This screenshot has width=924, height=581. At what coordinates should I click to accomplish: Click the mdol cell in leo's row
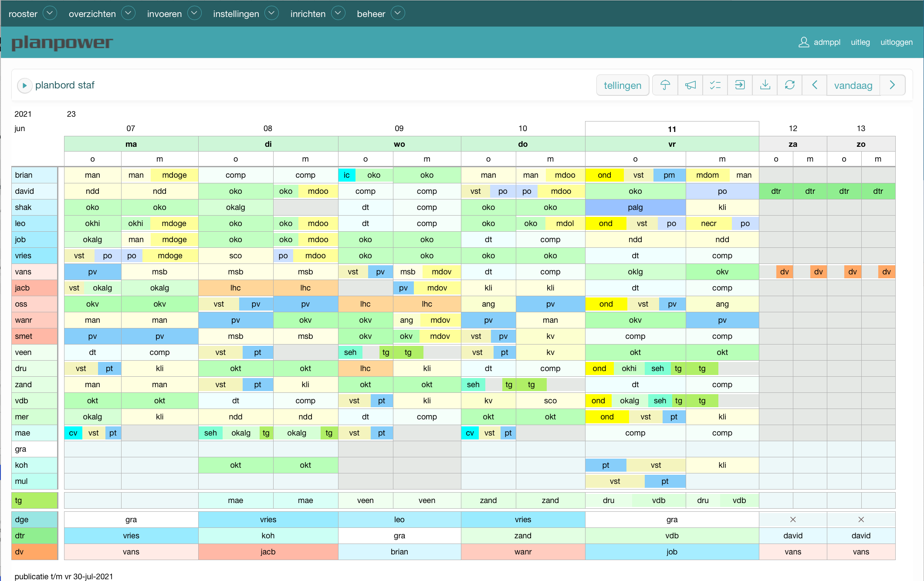click(x=565, y=223)
